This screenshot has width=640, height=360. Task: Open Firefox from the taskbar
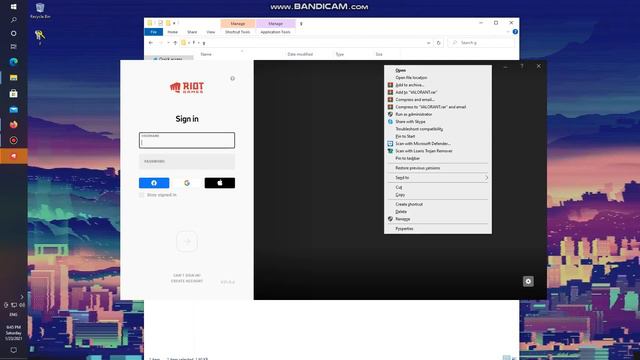[x=13, y=124]
